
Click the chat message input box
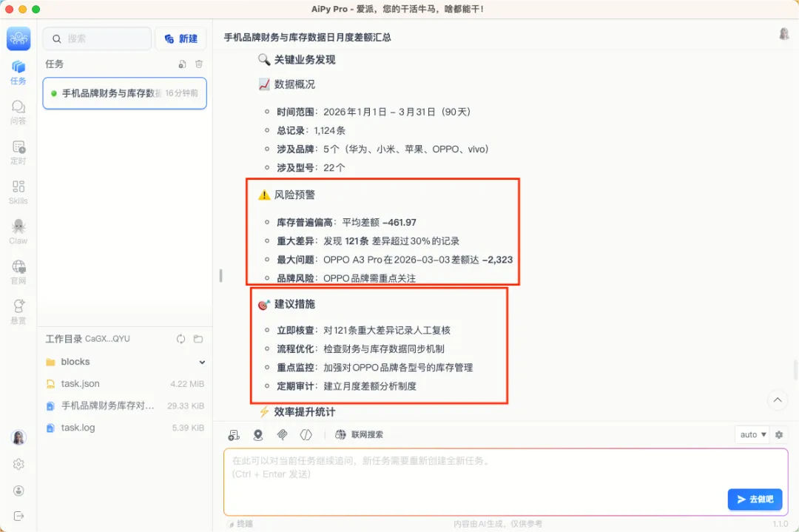click(505, 482)
